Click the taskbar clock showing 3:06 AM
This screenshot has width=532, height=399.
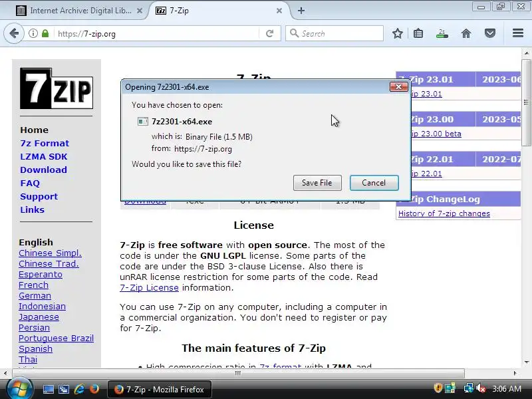click(x=507, y=388)
